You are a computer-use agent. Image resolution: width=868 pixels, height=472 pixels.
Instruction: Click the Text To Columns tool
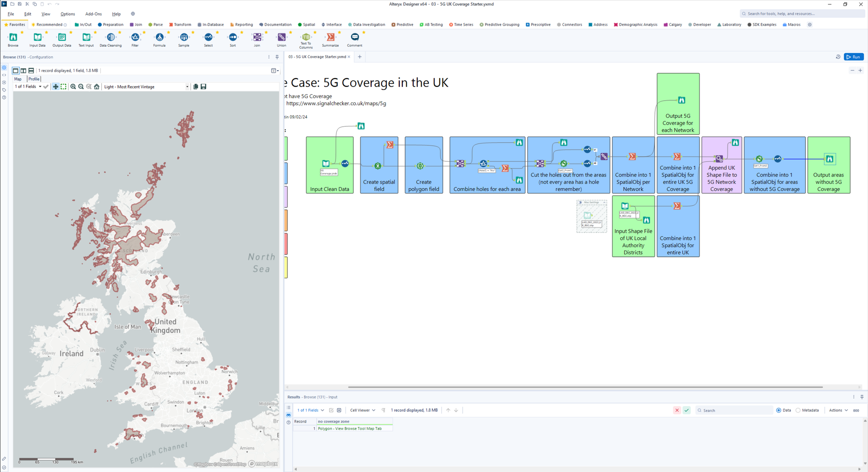[306, 38]
